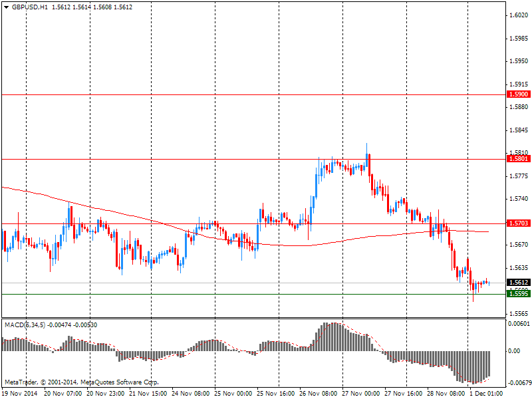Screen dimensions: 532x399
Task: Click the green 1.5595 support price label
Action: [518, 293]
